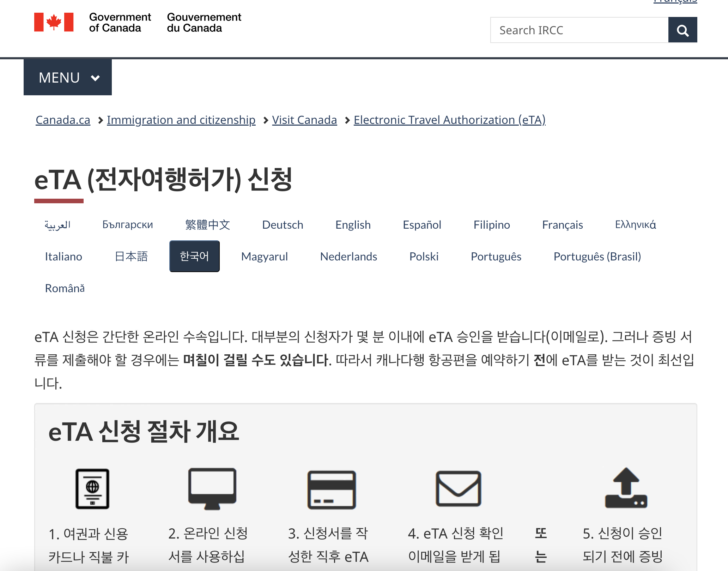
Task: Select the 한국어 active tab
Action: [x=194, y=256]
